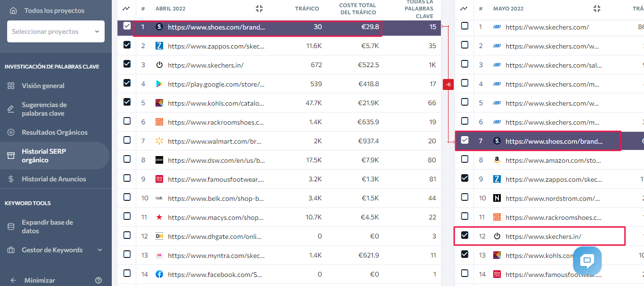
Task: Click the collapse icon in Mayo 2022 column
Action: [x=597, y=9]
